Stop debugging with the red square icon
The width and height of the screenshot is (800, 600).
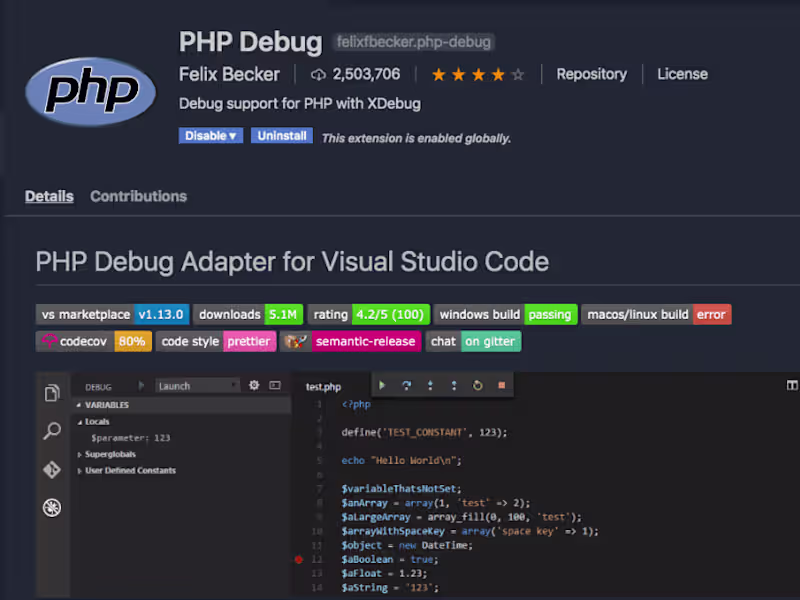pyautogui.click(x=501, y=385)
